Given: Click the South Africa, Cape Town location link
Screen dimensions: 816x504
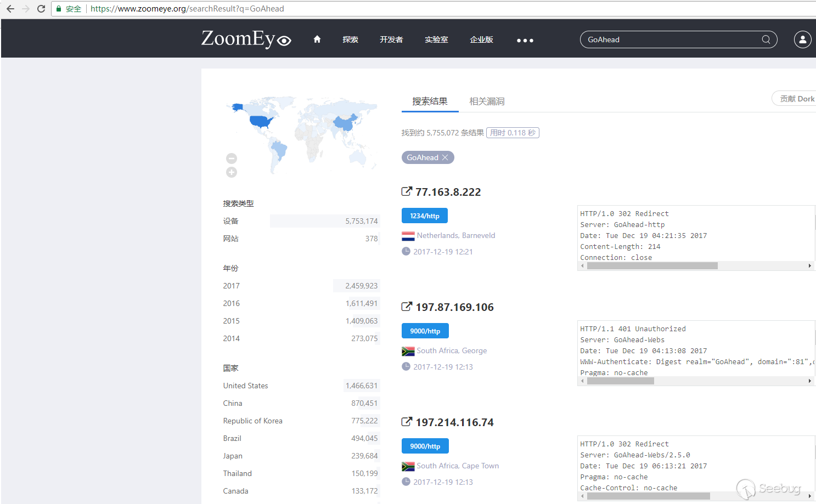Looking at the screenshot, I should [x=458, y=466].
